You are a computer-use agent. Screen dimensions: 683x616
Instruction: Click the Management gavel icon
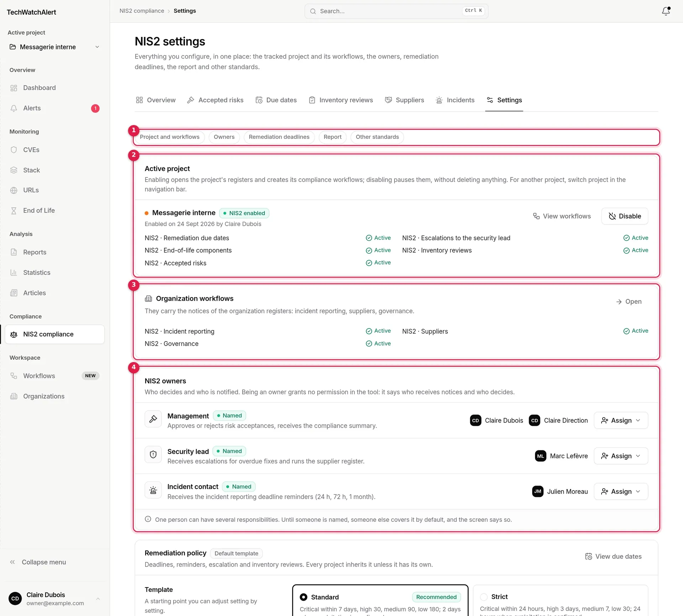pos(153,419)
